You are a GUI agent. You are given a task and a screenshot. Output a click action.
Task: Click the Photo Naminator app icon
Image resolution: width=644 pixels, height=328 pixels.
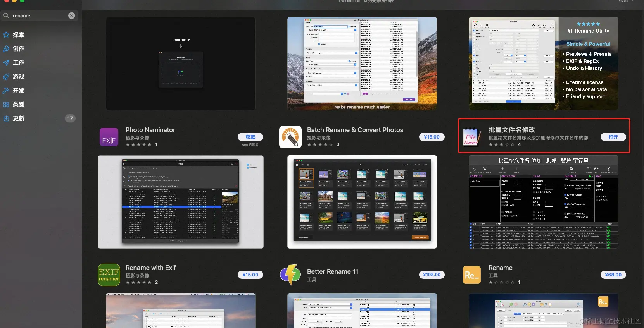pyautogui.click(x=109, y=137)
